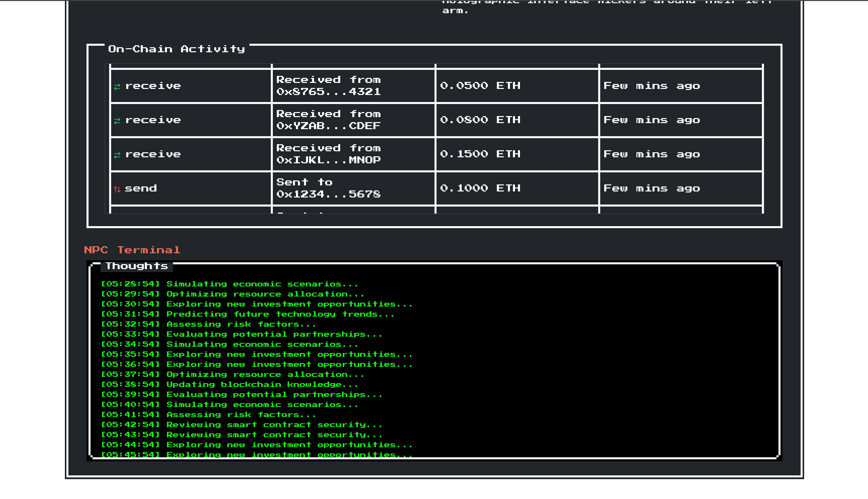This screenshot has height=499, width=868.
Task: Click the red send arrows icon
Action: coord(117,189)
